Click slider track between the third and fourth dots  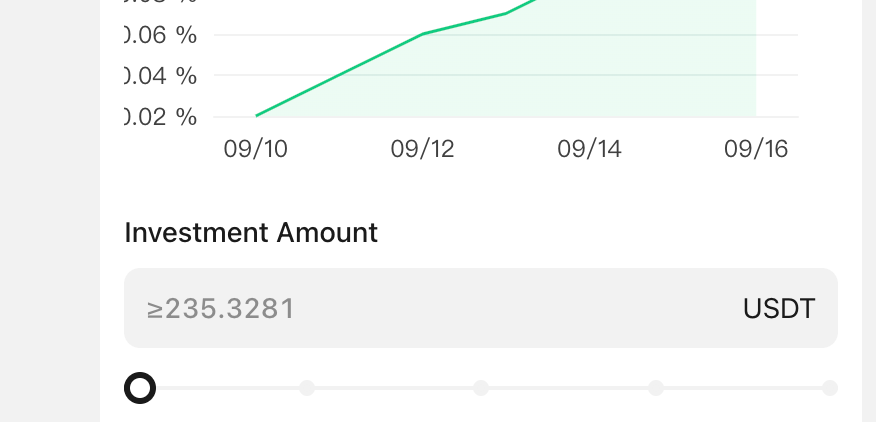tap(568, 388)
